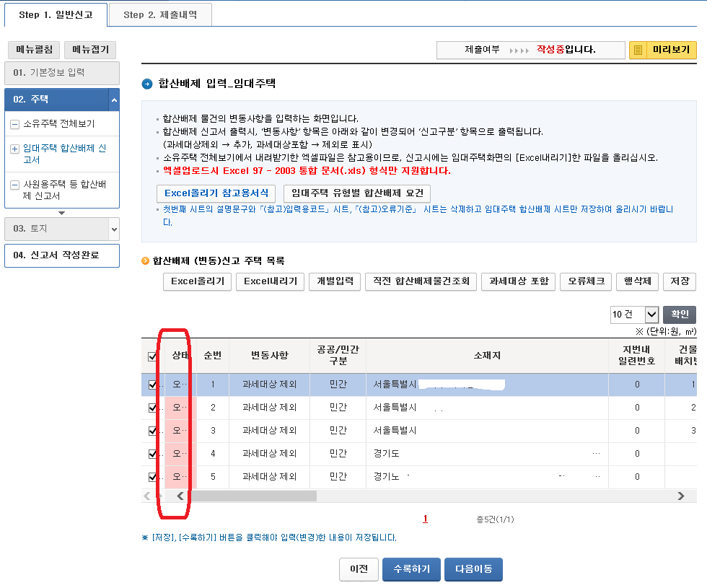Click the 저장 save button
Viewport: 707px width, 588px height.
click(681, 281)
